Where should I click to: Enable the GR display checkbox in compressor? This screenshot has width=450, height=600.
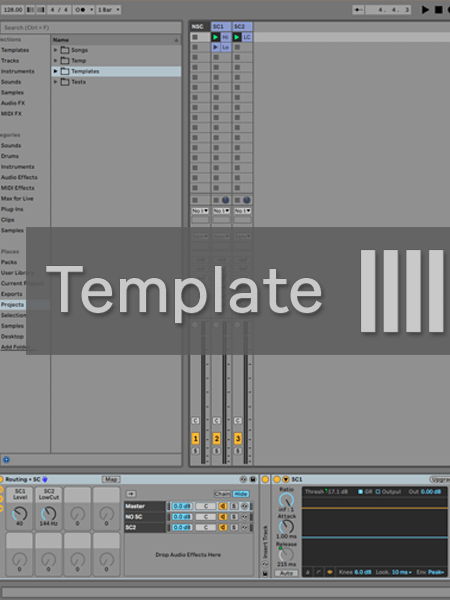point(360,492)
